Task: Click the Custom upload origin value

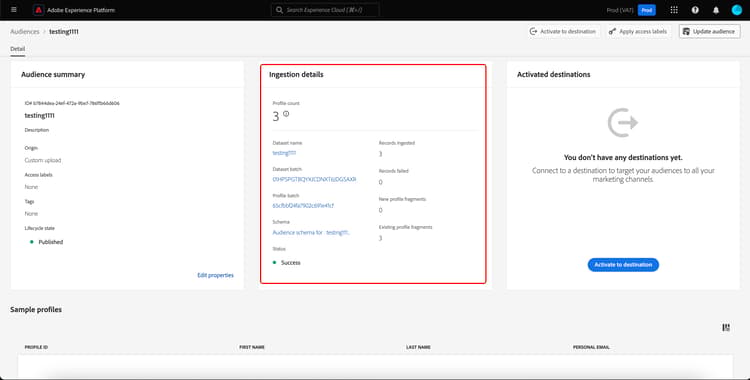Action: (x=43, y=160)
